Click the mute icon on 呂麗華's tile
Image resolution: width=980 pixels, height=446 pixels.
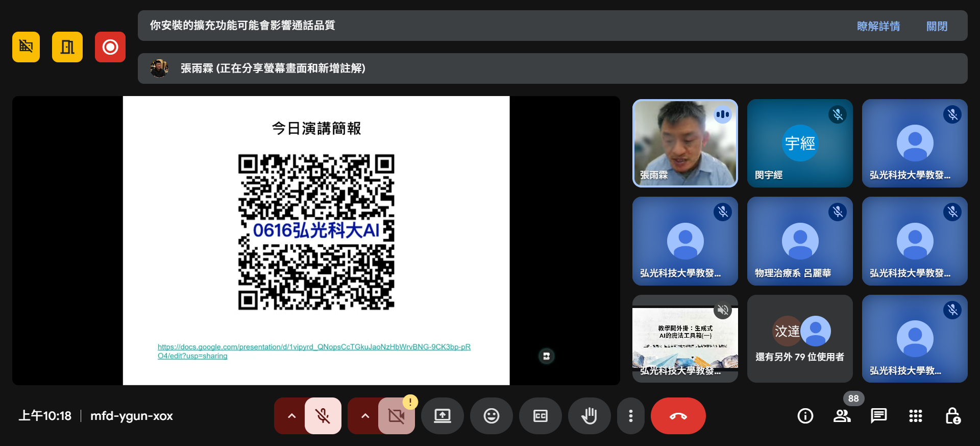coord(838,212)
